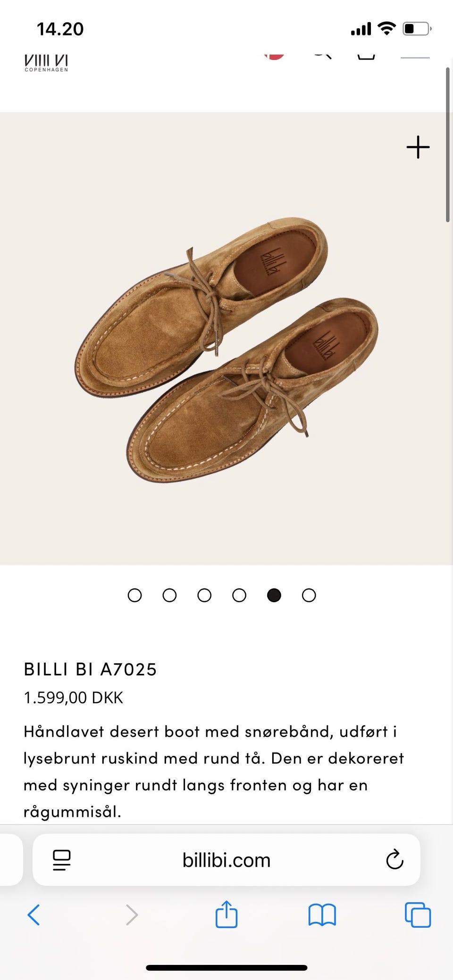
Task: Open the Safari share sheet icon
Action: 226,914
